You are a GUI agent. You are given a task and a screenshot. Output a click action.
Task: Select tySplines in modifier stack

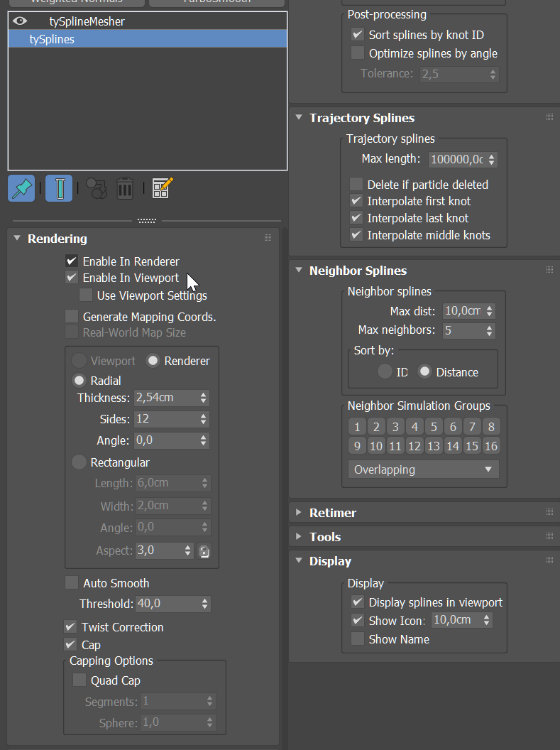(148, 39)
